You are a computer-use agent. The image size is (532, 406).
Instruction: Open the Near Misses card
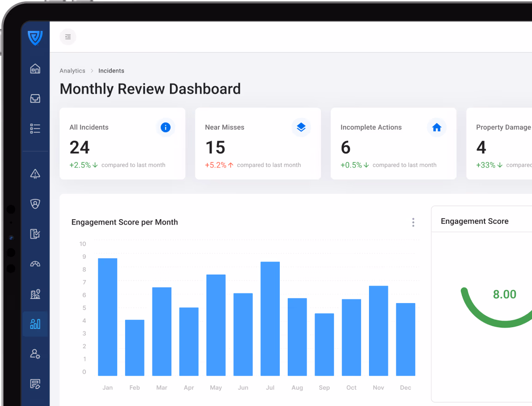(x=258, y=143)
